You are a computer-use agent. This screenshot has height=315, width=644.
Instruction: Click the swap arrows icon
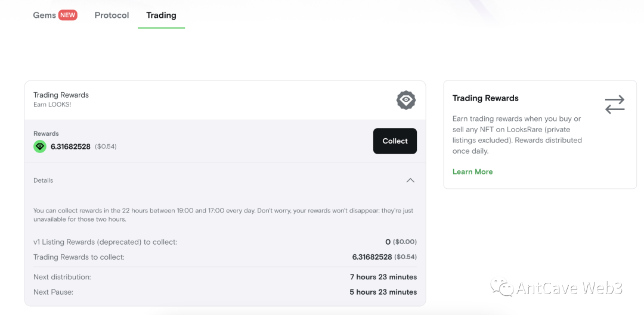click(x=615, y=104)
